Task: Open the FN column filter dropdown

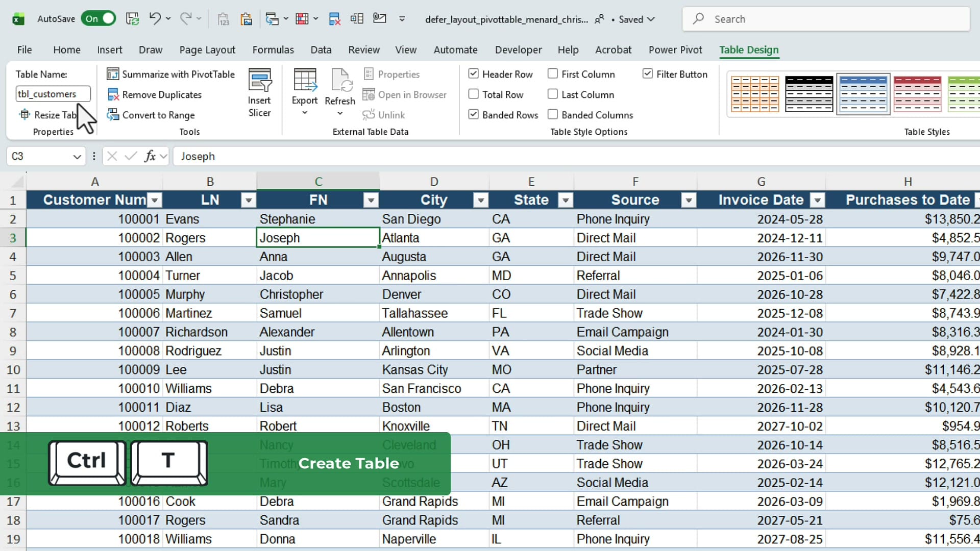Action: (371, 200)
